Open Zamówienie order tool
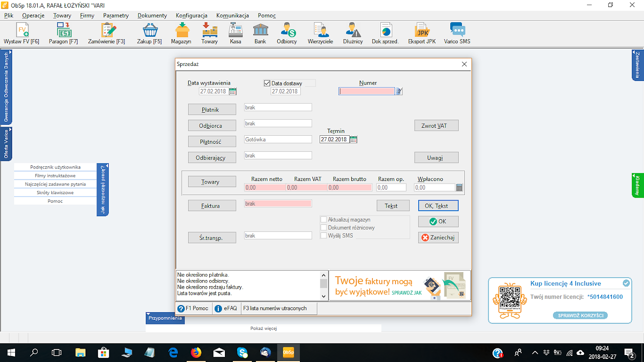This screenshot has height=362, width=644. click(107, 34)
